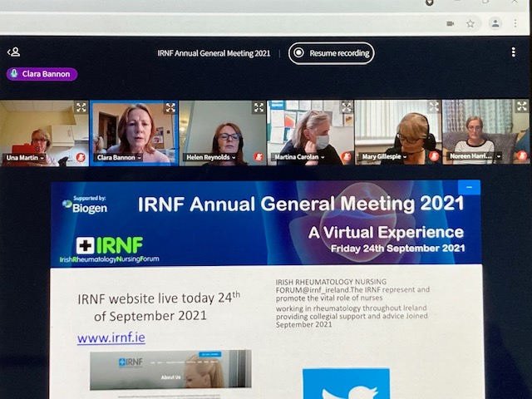Expand Helen Reynolds' video to fullscreen

(x=259, y=107)
